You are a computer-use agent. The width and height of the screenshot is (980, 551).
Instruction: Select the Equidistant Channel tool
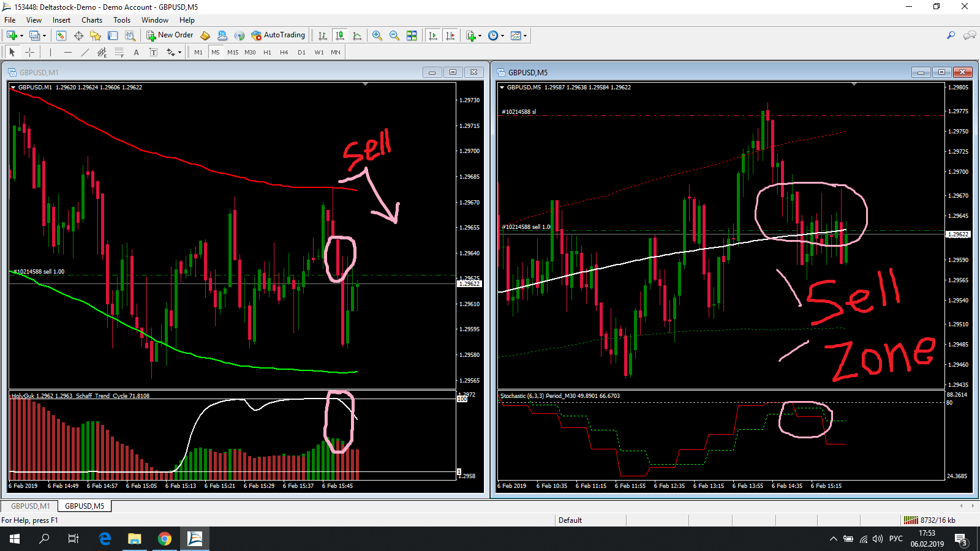(102, 53)
